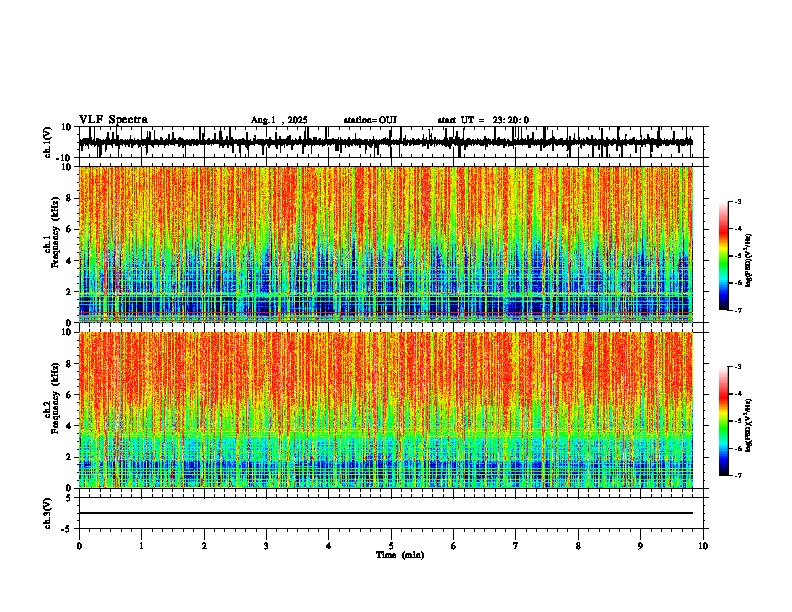Click the 4 kHz tick on ch.1 frequency axis
The width and height of the screenshot is (792, 612).
69,261
